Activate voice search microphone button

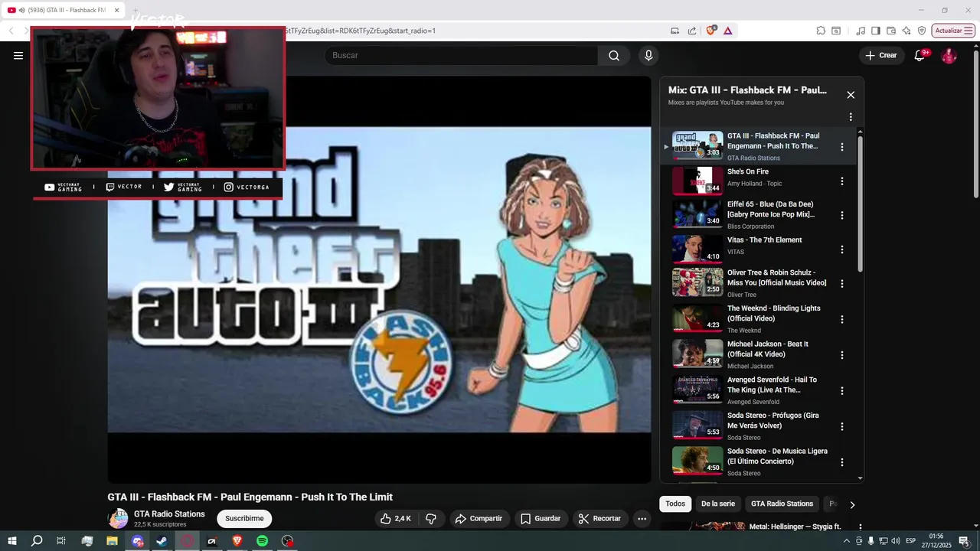(648, 55)
